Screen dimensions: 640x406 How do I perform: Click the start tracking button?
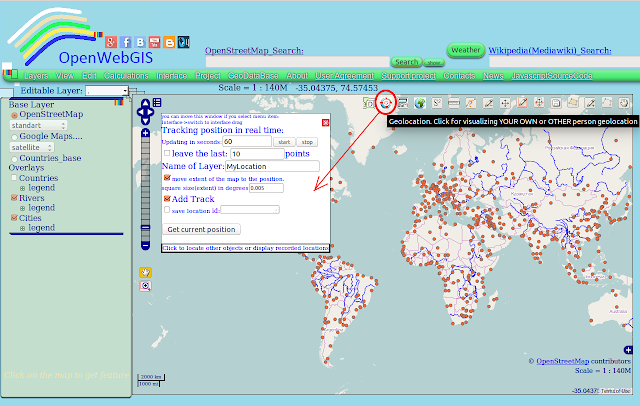click(284, 142)
